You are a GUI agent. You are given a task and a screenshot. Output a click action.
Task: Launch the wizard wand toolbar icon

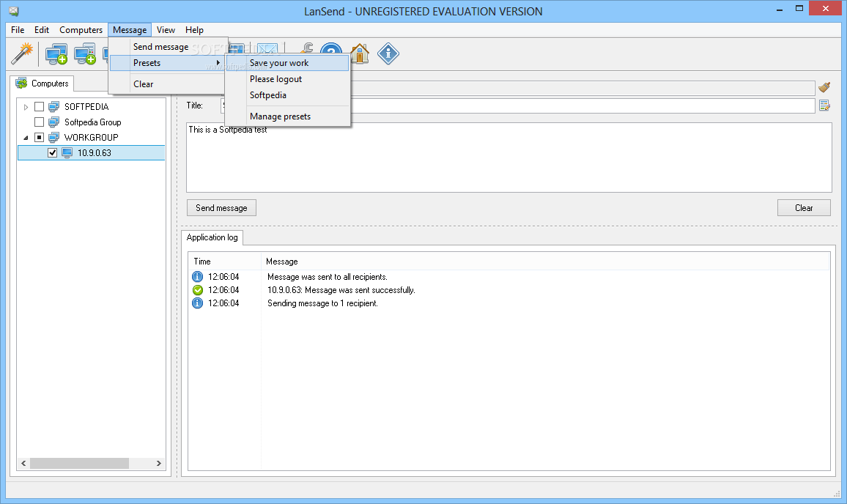click(x=23, y=53)
